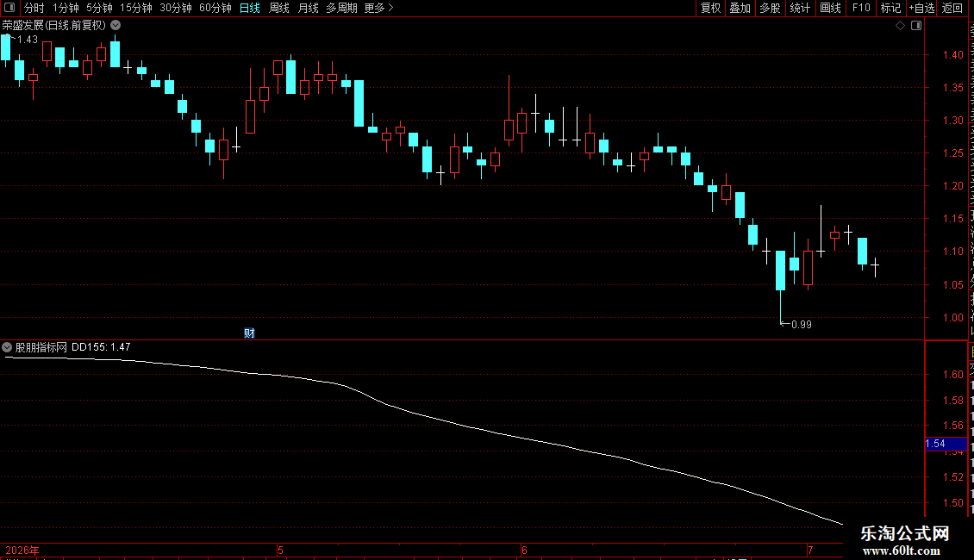Open F10 company information
This screenshot has width=974, height=560.
pos(861,8)
